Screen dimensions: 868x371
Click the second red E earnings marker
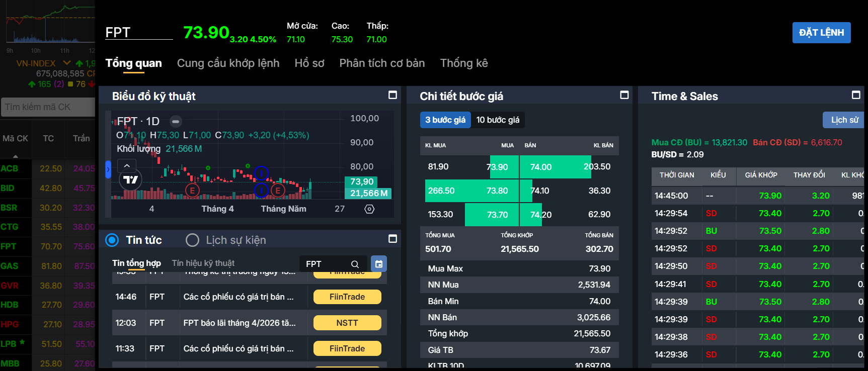tap(278, 191)
